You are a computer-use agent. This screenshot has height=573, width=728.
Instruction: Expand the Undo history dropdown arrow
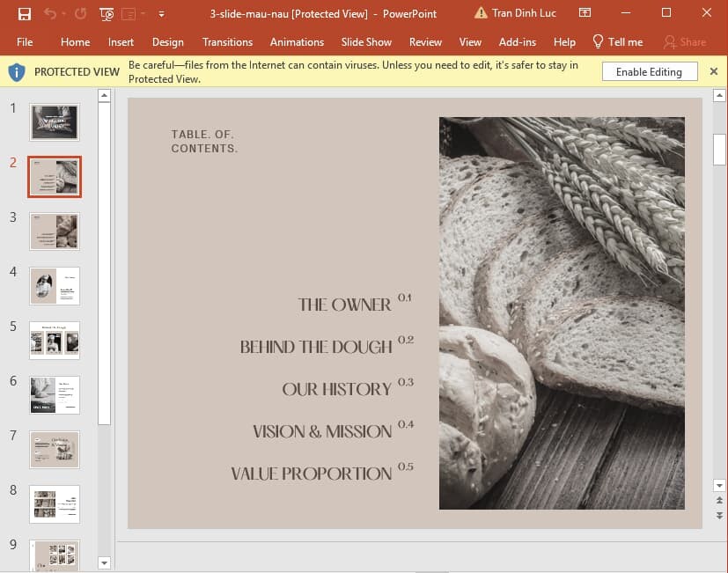point(63,14)
